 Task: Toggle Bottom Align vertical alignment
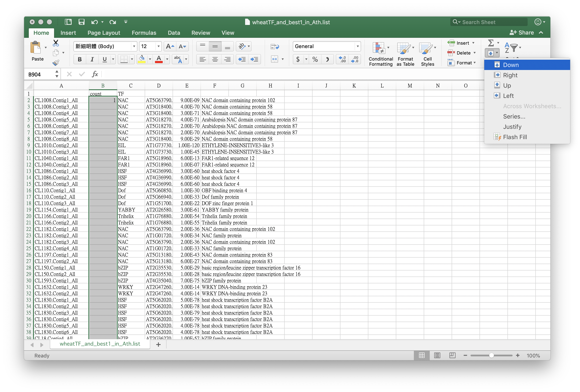point(227,46)
